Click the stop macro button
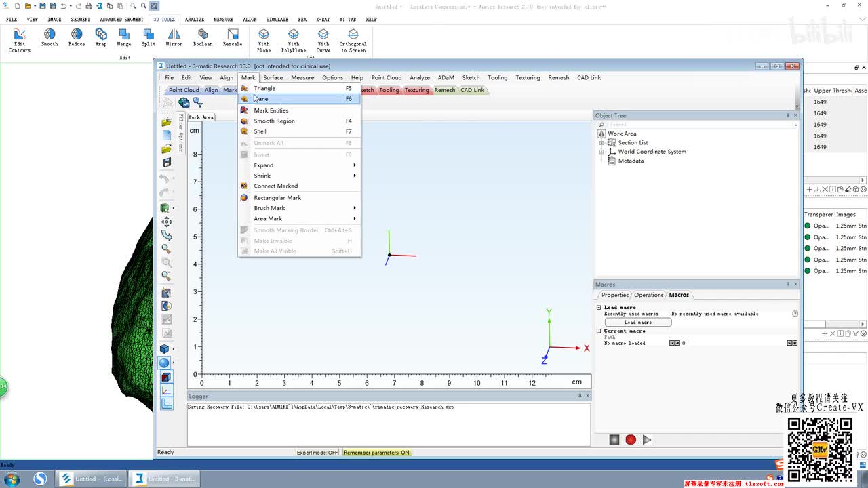Image resolution: width=868 pixels, height=488 pixels. pyautogui.click(x=614, y=440)
